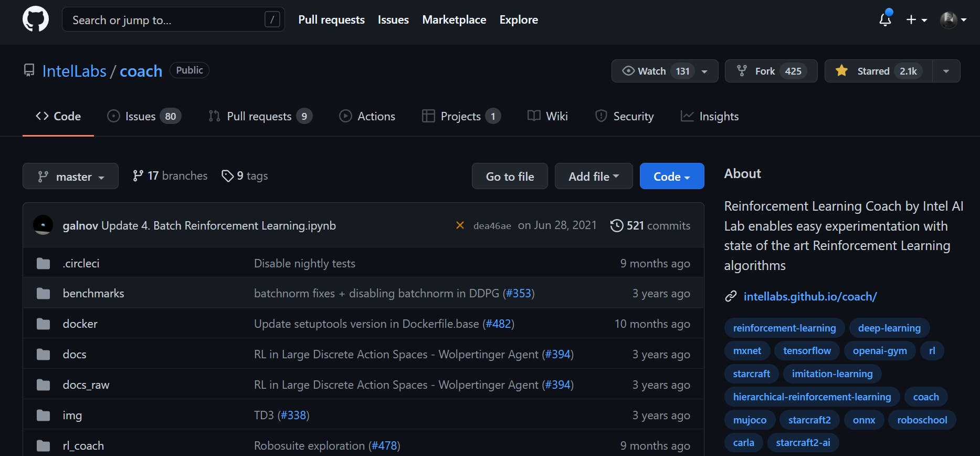This screenshot has width=980, height=456.
Task: Click the repository book icon beside IntelLabs
Action: (29, 70)
